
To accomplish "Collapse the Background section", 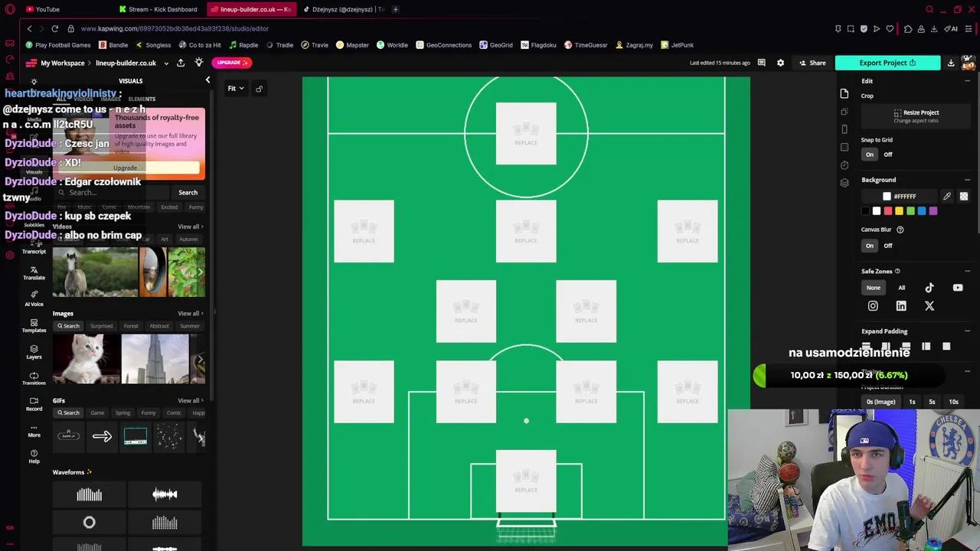I will (967, 179).
